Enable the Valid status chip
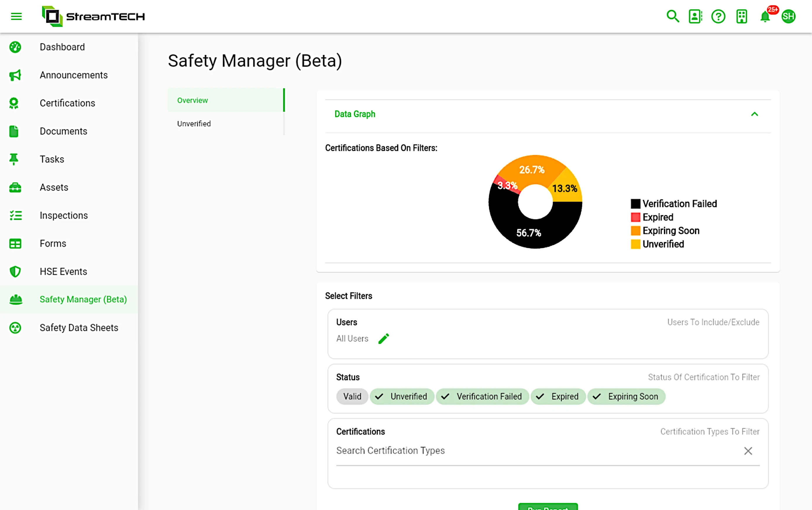 click(352, 397)
